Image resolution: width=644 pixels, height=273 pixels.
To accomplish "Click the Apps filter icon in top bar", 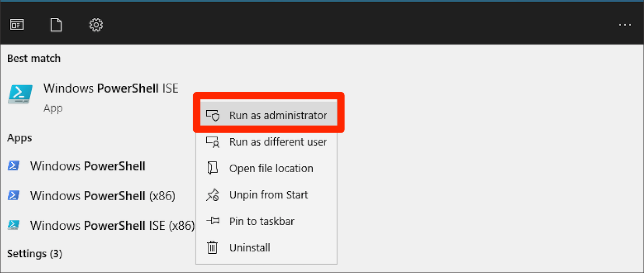I will 17,25.
